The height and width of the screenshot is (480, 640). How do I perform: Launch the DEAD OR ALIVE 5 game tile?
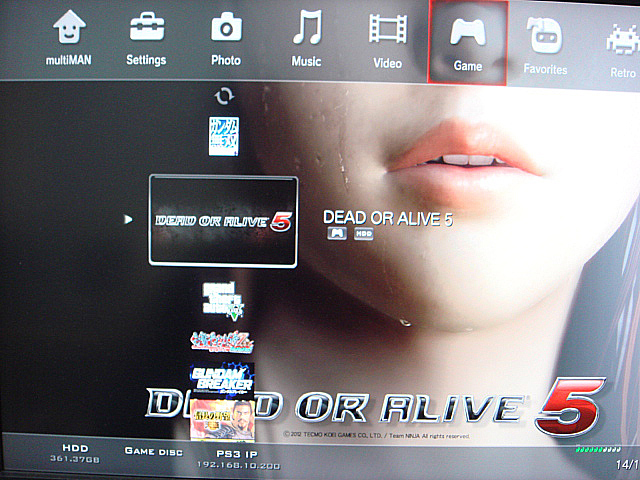tap(223, 221)
